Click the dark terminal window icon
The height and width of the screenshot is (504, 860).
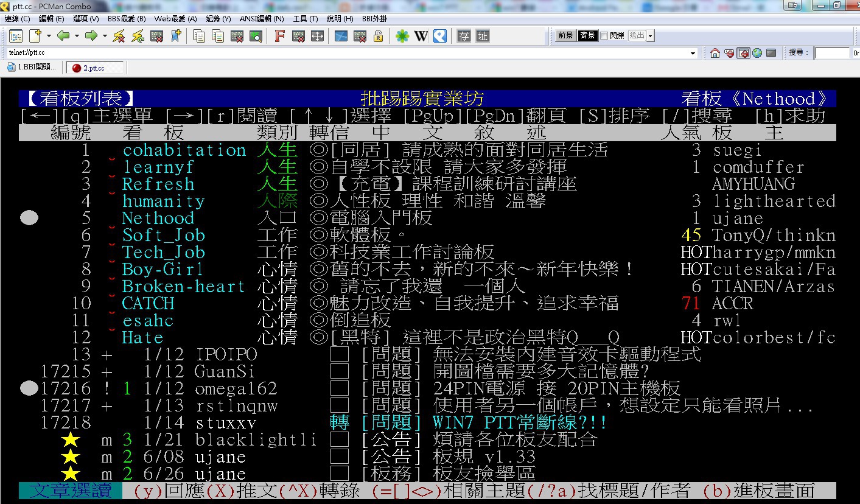(x=771, y=53)
